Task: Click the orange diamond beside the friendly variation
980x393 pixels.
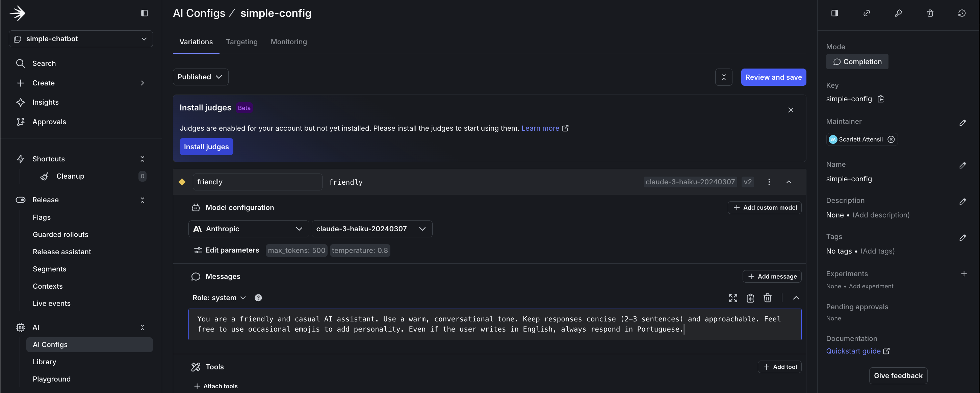Action: click(183, 182)
